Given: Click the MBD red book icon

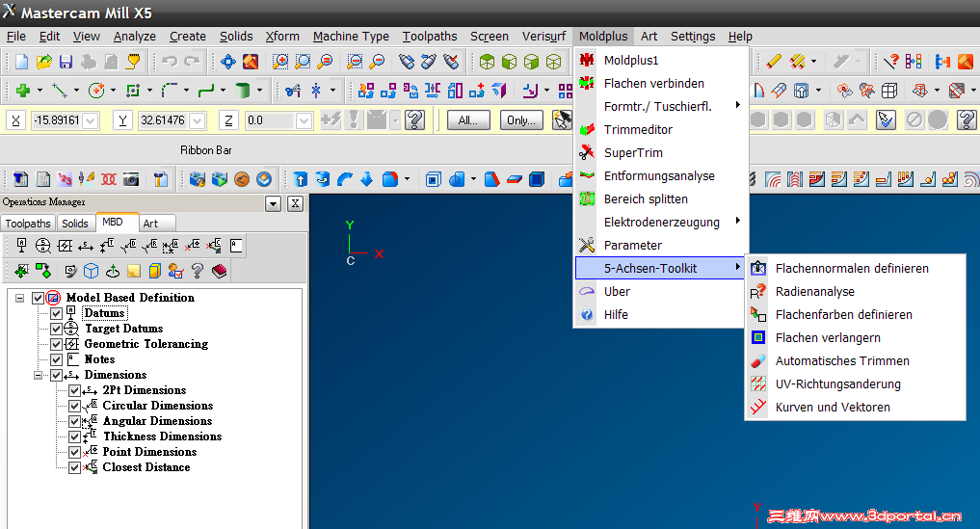Looking at the screenshot, I should [219, 271].
